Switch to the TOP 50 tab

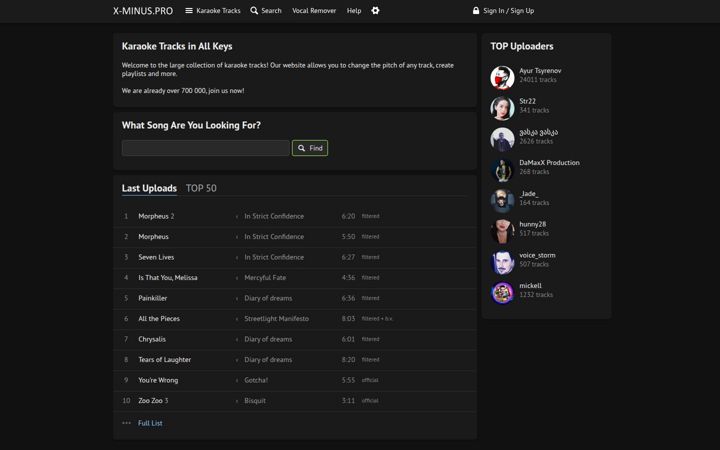point(201,188)
